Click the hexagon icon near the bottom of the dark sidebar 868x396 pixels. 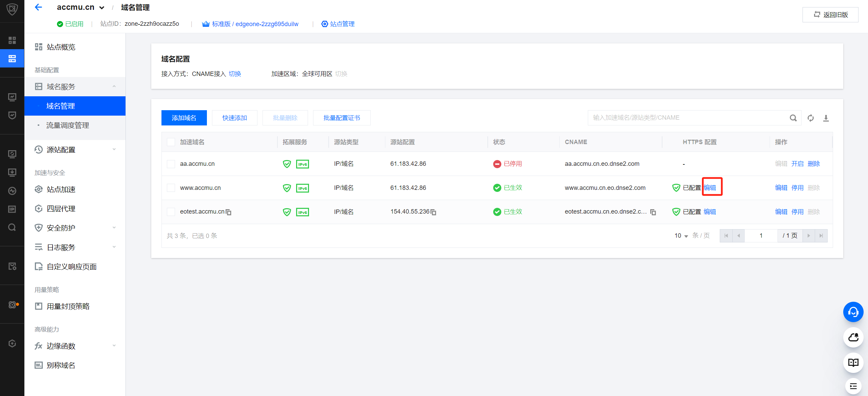coord(12,343)
